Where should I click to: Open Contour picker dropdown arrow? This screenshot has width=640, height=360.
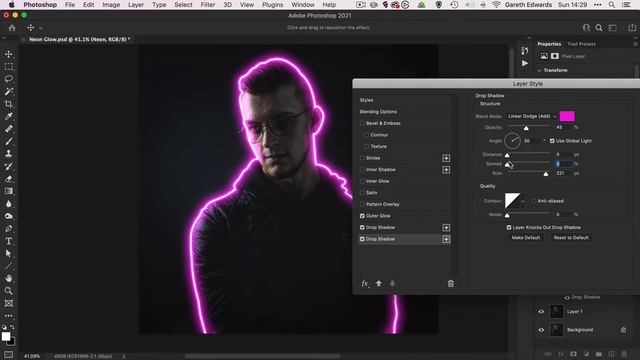point(523,201)
